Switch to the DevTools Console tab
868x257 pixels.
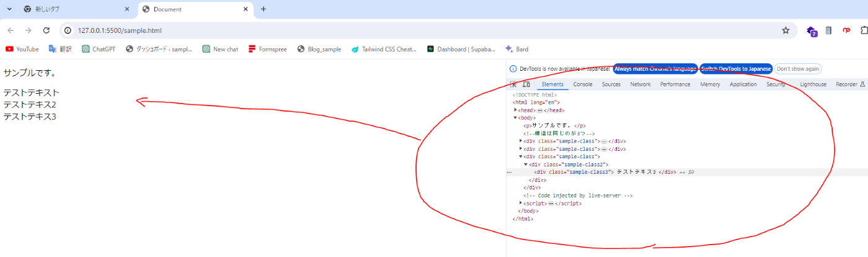[x=583, y=84]
